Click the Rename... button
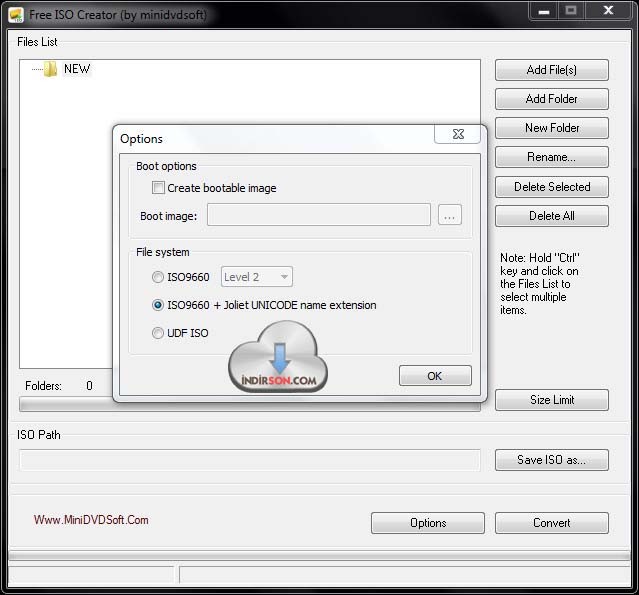The image size is (639, 595). tap(552, 157)
